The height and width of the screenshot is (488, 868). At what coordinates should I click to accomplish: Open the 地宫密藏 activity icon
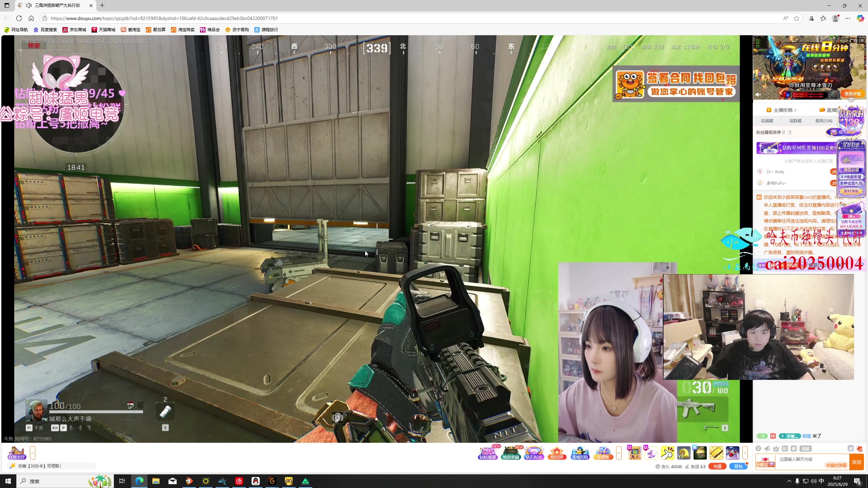tap(511, 453)
